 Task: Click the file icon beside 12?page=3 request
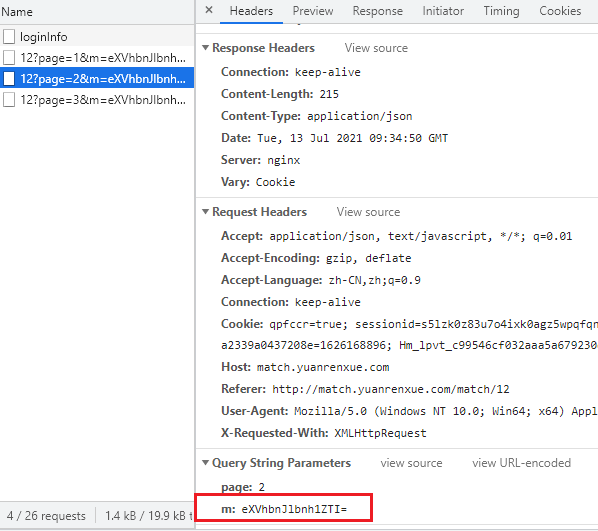[x=9, y=100]
